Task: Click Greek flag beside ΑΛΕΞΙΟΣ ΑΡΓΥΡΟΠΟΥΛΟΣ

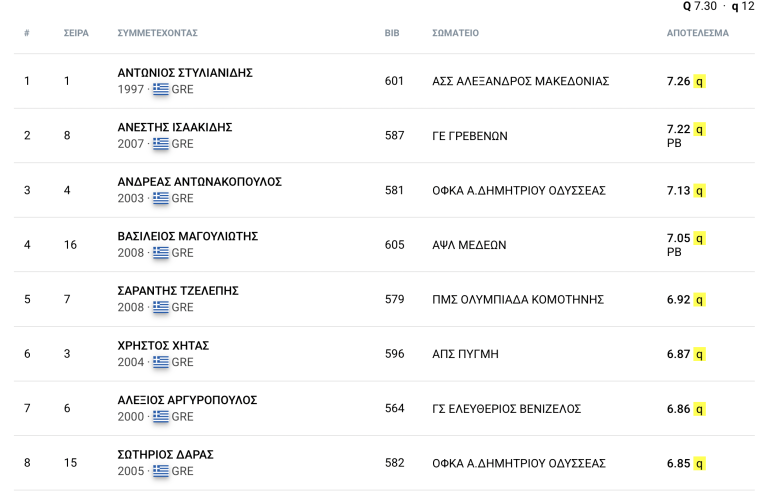Action: [161, 416]
